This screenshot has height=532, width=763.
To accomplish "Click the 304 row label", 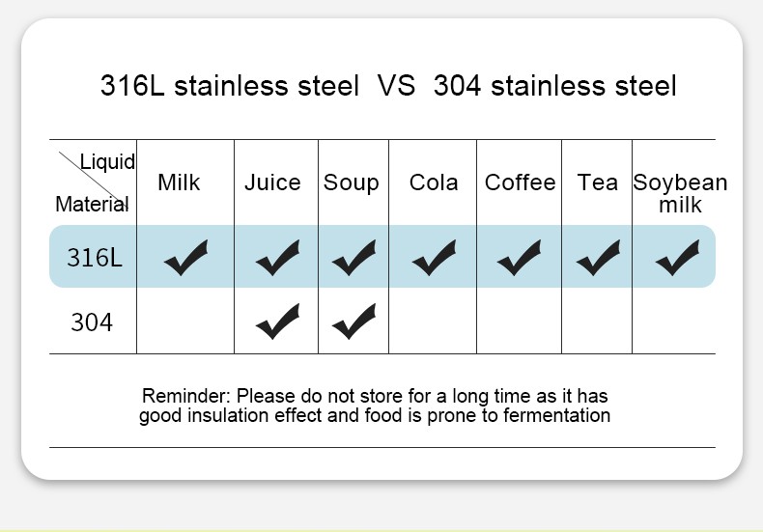I will click(92, 322).
